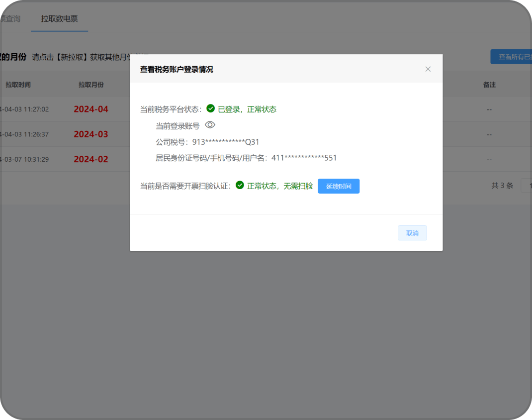Screen dimensions: 532x420
Task: Click the 延续时间 button
Action: [x=339, y=186]
